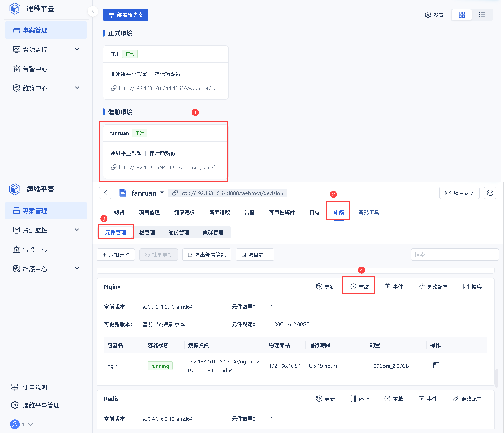Click the 設置 gear icon
The height and width of the screenshot is (433, 504).
[428, 15]
